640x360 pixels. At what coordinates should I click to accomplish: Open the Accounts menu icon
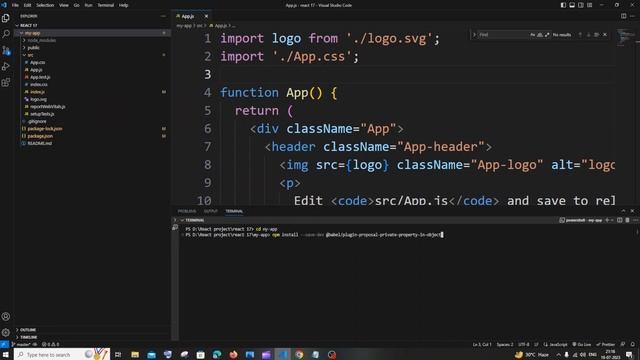pos(6,316)
